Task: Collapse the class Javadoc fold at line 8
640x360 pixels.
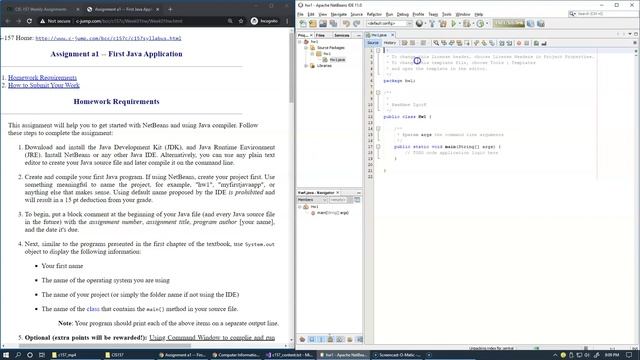Action: [x=378, y=93]
